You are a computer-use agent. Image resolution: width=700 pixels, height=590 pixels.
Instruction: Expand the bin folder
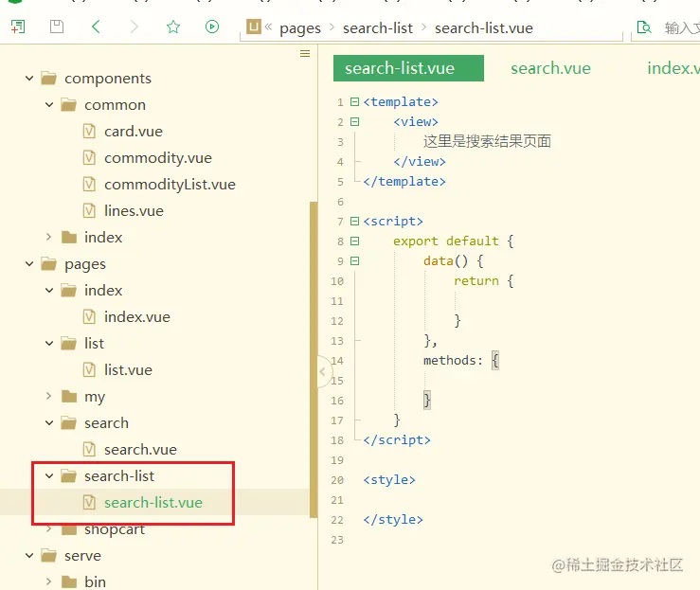pyautogui.click(x=49, y=582)
